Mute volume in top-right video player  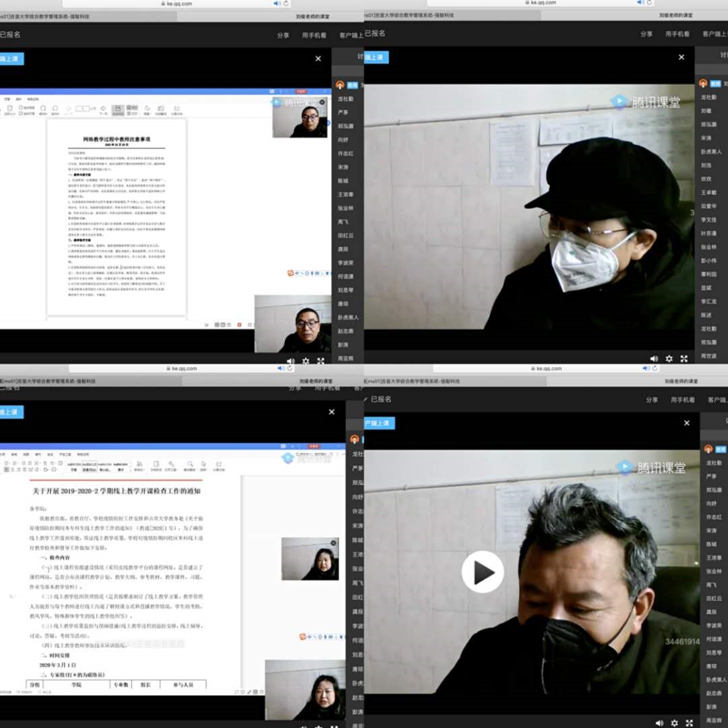pyautogui.click(x=654, y=359)
